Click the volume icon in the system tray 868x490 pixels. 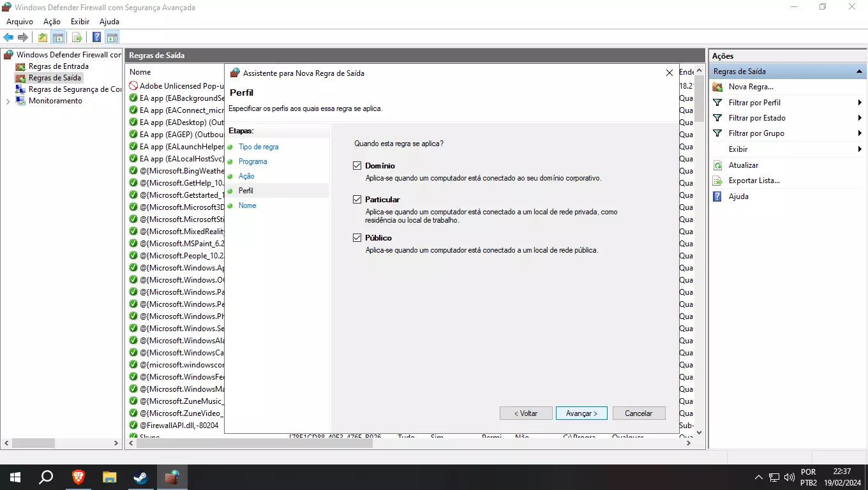(x=789, y=477)
